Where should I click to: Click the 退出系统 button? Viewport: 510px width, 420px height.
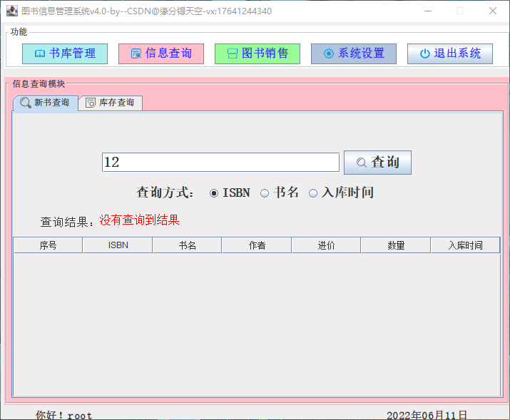[x=450, y=53]
